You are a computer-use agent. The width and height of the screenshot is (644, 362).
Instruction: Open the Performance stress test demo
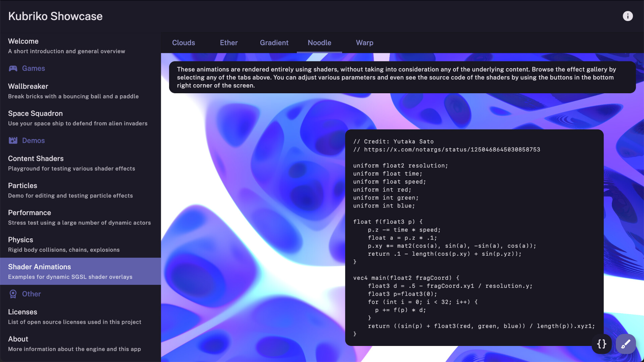coord(80,218)
